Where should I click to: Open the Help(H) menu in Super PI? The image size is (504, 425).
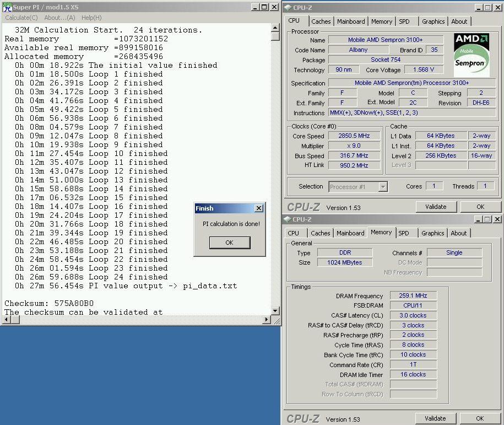pyautogui.click(x=91, y=18)
